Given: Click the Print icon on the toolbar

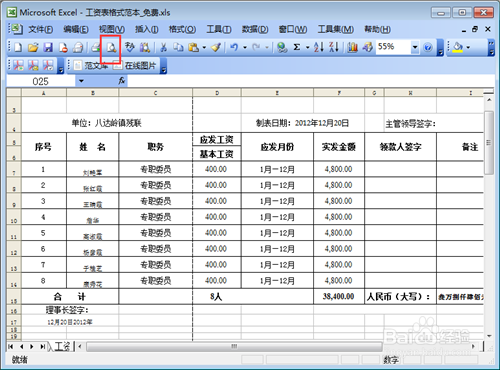Looking at the screenshot, I should [96, 48].
